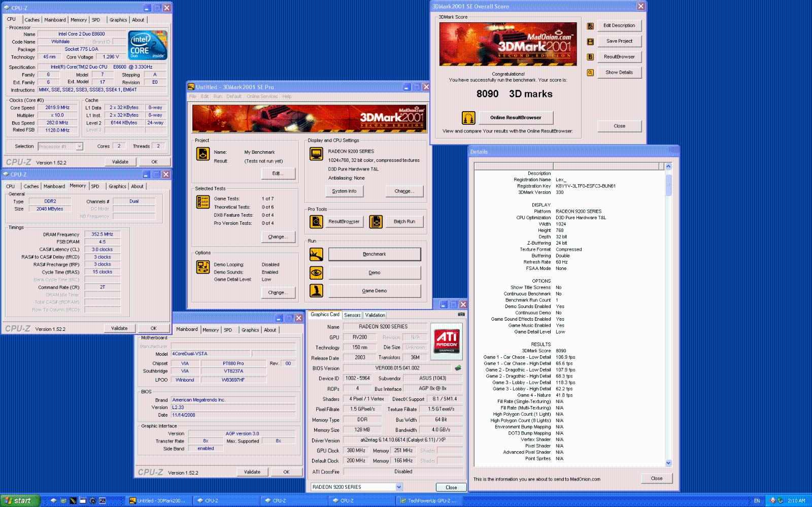The height and width of the screenshot is (507, 812).
Task: Click the Game Demo joystick icon
Action: pos(316,291)
